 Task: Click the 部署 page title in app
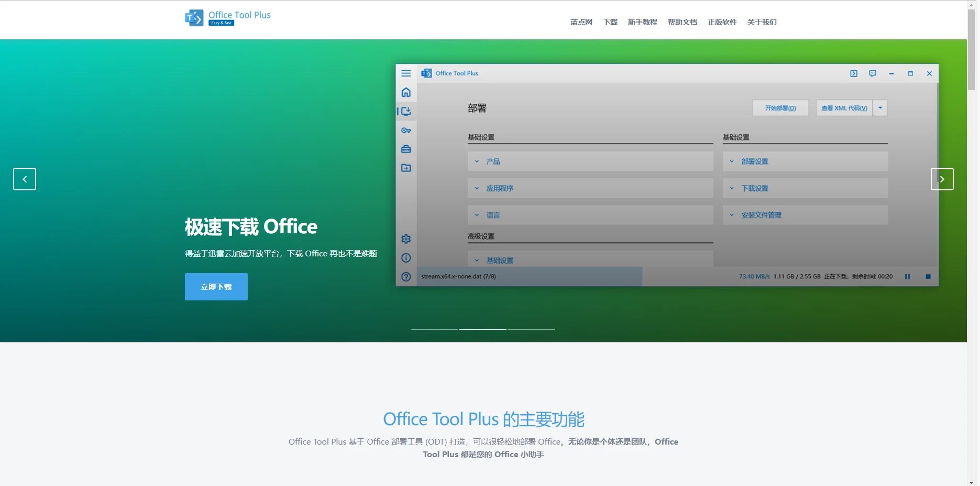tap(477, 109)
